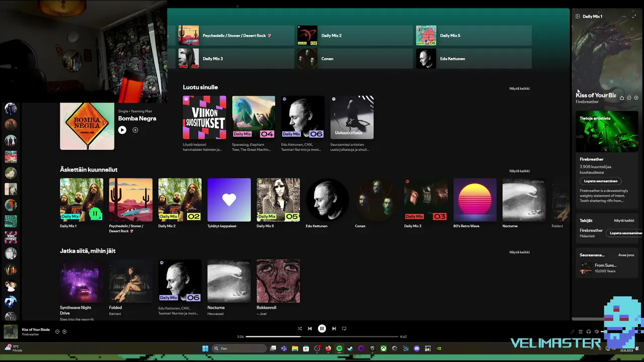Open the Luotu sinulle heading
The width and height of the screenshot is (644, 362).
pos(200,87)
